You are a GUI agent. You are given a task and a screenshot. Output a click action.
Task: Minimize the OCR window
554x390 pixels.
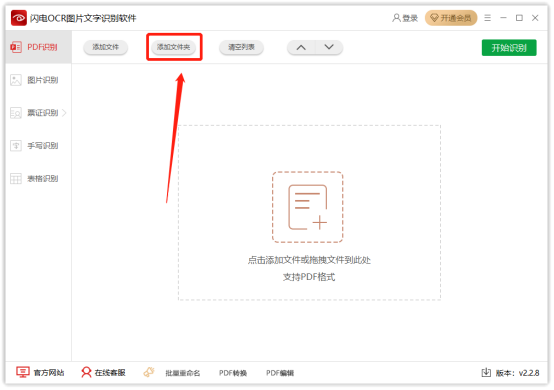[x=503, y=18]
